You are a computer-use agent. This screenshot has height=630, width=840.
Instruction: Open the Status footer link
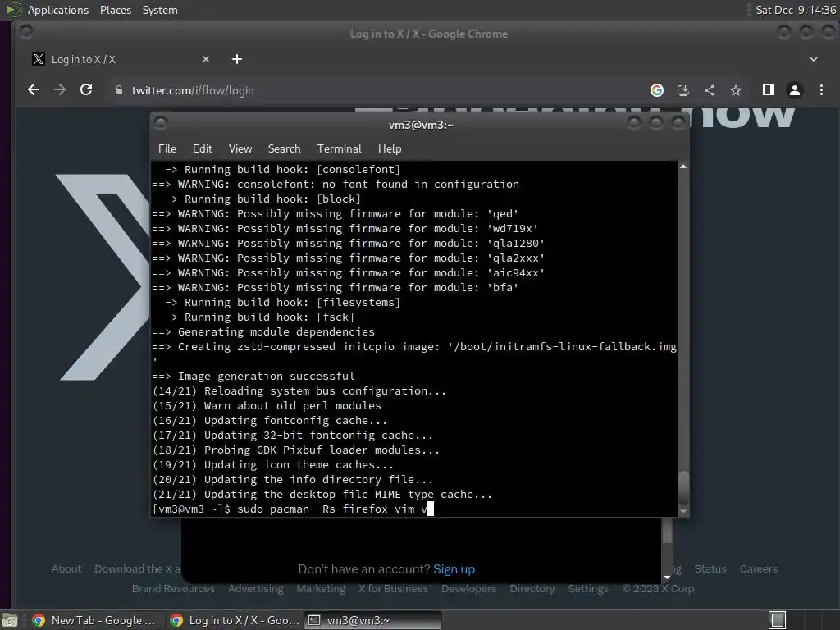[x=710, y=569]
